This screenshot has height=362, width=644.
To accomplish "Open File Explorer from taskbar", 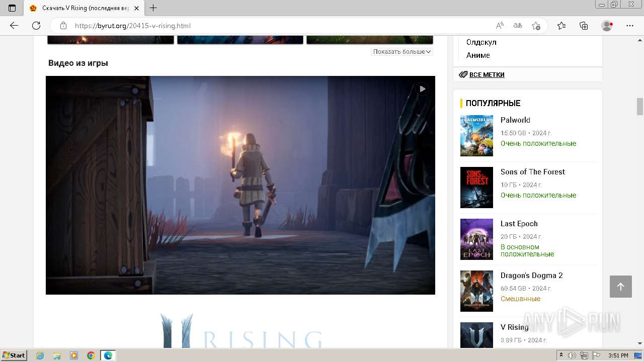I will tap(57, 355).
